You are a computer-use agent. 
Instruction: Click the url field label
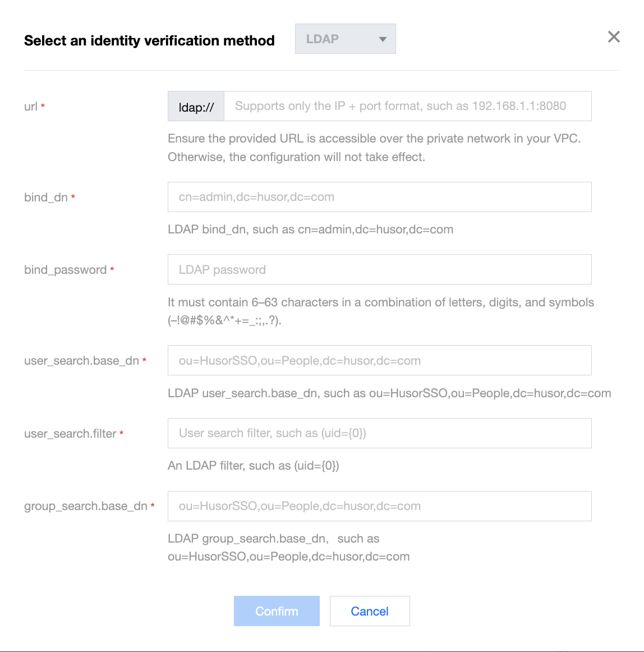click(31, 107)
